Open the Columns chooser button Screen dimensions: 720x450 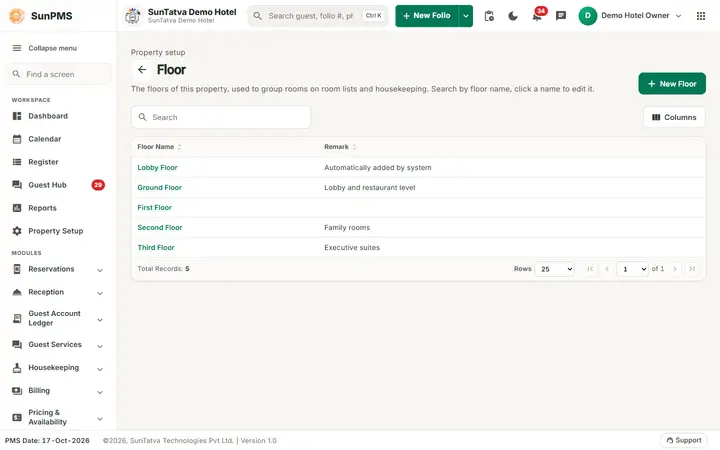click(674, 117)
